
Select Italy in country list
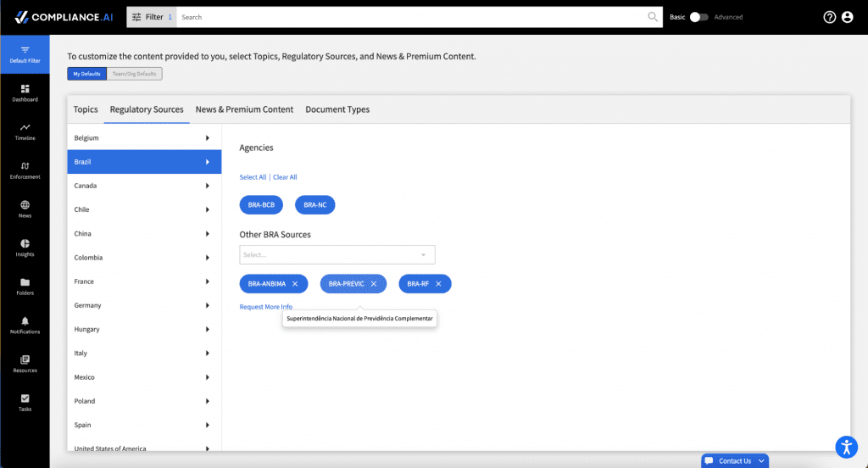tap(144, 353)
